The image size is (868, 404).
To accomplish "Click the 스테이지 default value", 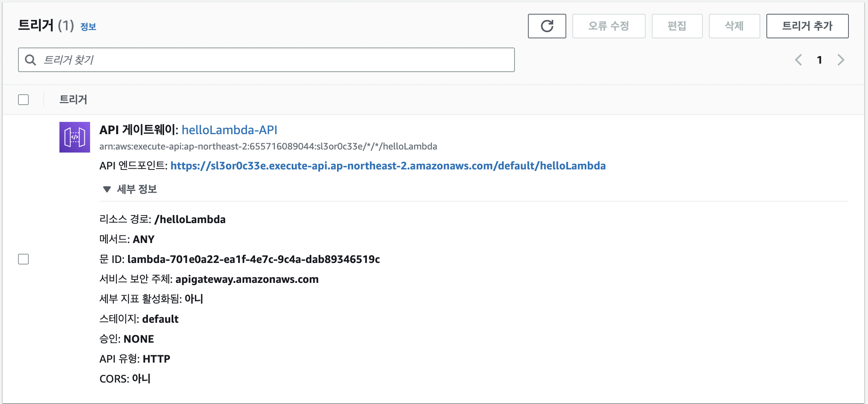I will [x=160, y=319].
